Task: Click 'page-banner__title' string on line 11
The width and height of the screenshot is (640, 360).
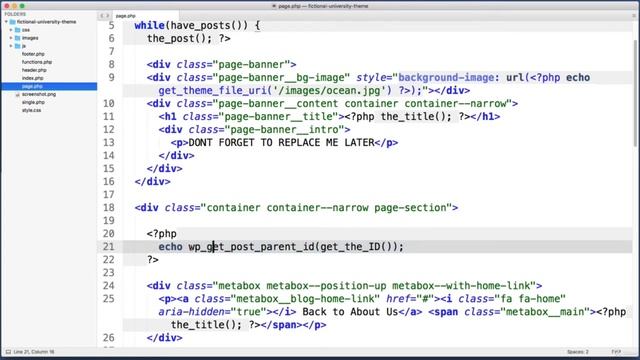Action: [x=278, y=117]
